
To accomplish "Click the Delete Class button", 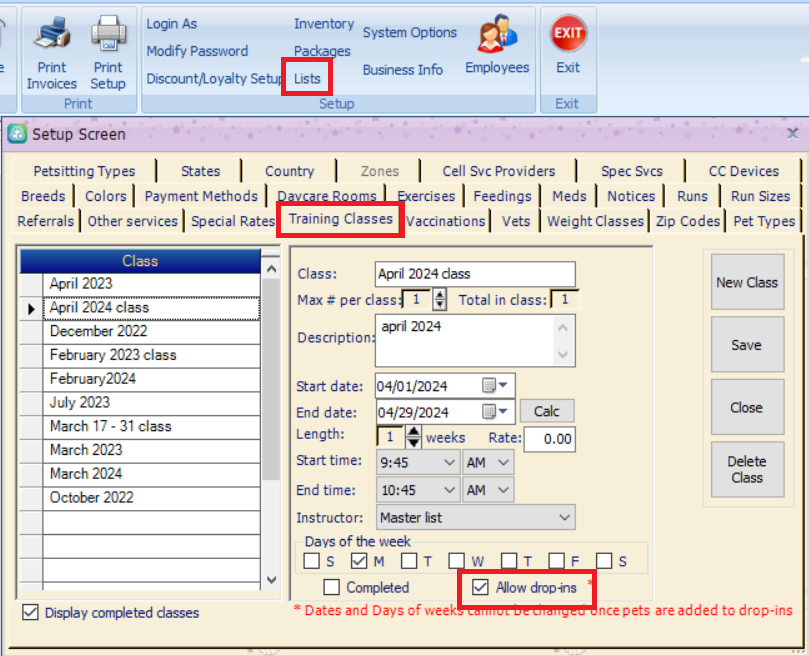I will coord(747,469).
